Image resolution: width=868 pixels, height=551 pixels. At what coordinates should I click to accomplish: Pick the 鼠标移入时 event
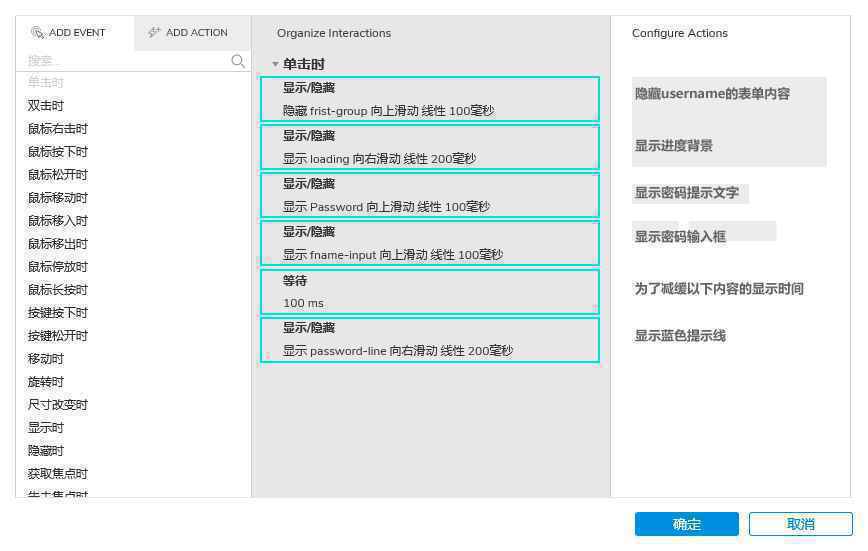pyautogui.click(x=58, y=220)
